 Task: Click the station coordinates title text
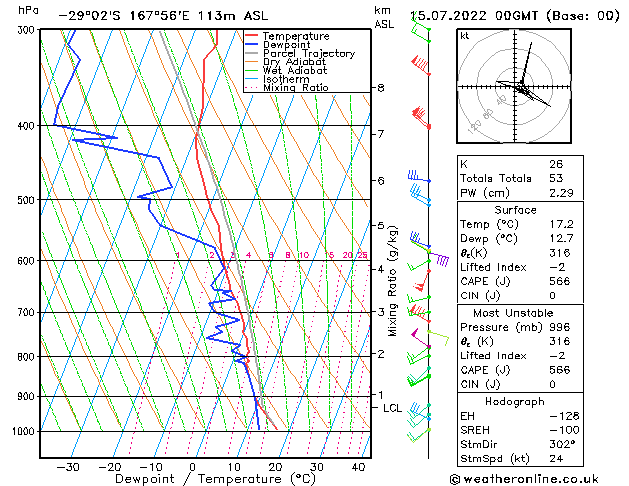click(163, 16)
